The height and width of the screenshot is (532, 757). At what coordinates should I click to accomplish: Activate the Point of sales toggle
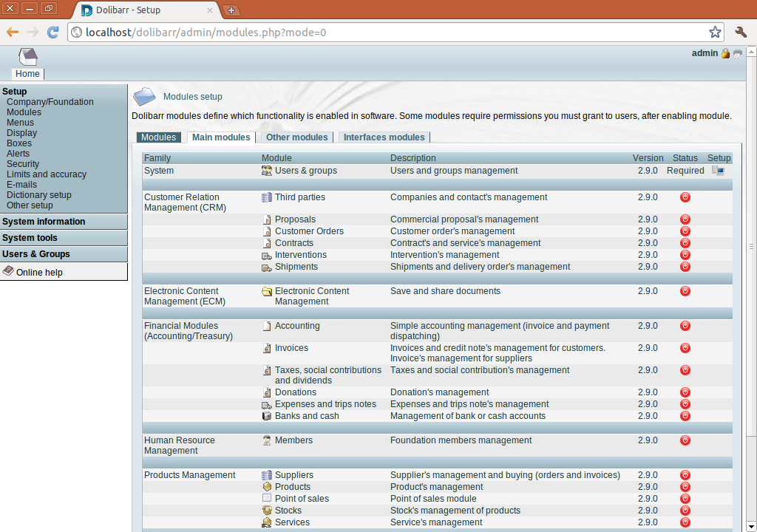[x=685, y=499]
